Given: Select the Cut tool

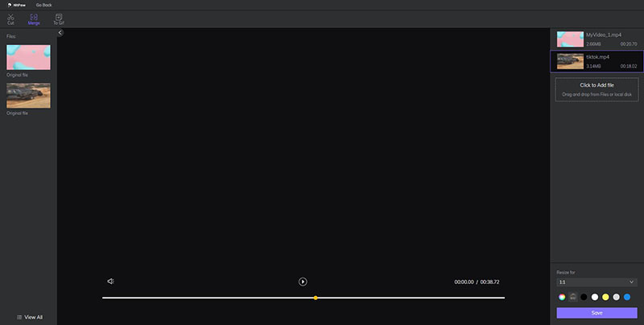Looking at the screenshot, I should 10,19.
